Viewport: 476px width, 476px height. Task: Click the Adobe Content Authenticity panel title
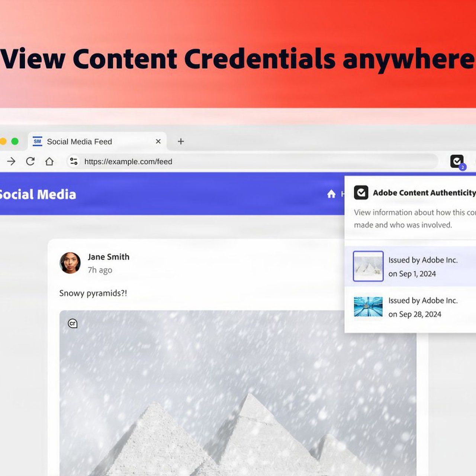(424, 193)
